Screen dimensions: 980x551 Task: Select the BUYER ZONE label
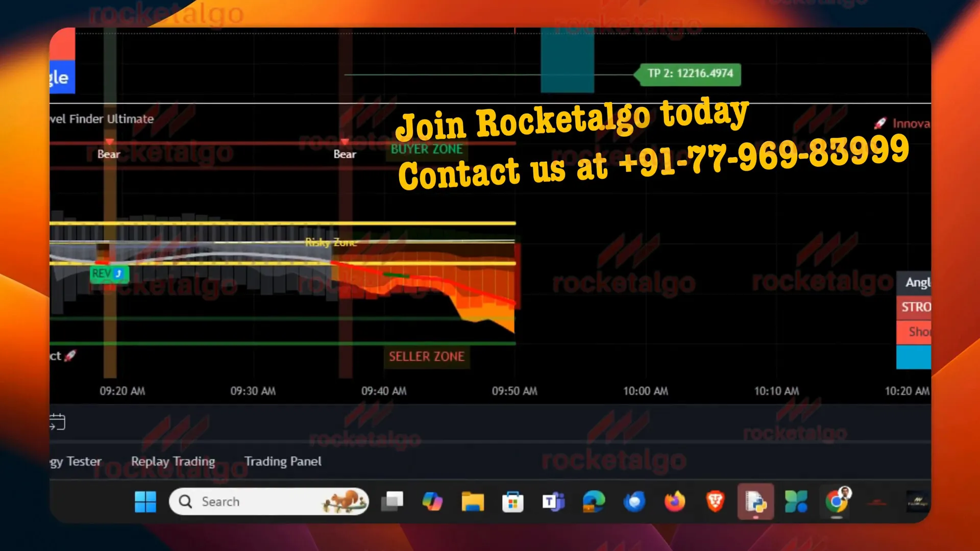pyautogui.click(x=427, y=149)
